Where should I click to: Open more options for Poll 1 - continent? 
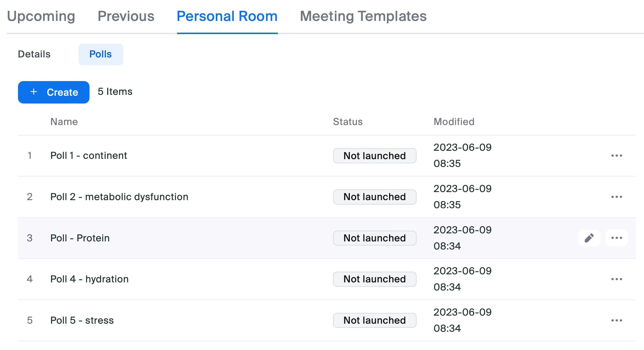coord(616,156)
